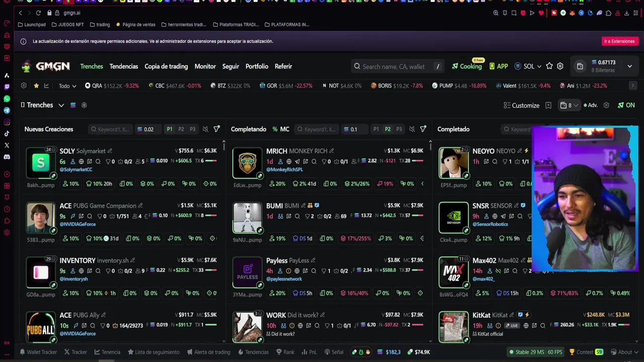Open the Plataformas TRADI bookmarks folder
644x362 pixels.
[235, 24]
